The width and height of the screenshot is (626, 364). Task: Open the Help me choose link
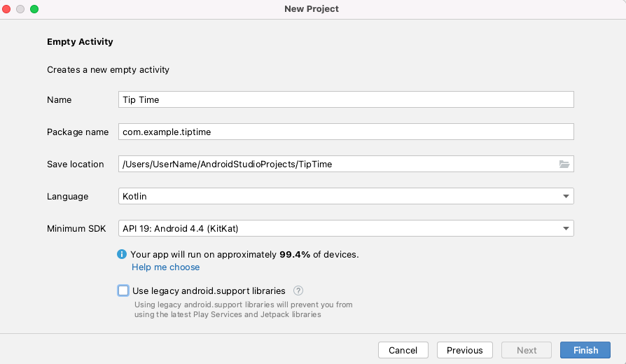click(x=166, y=267)
